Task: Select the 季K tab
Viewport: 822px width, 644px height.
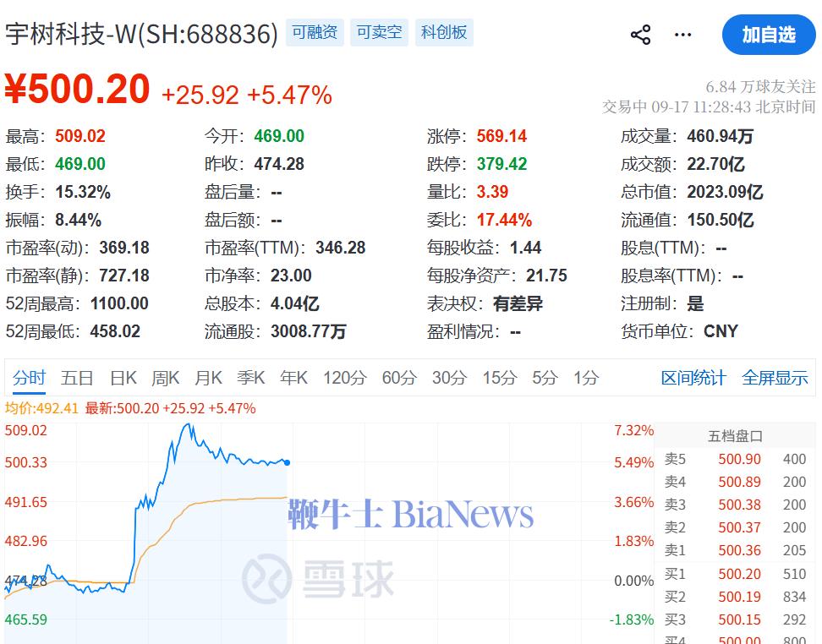Action: pos(250,378)
